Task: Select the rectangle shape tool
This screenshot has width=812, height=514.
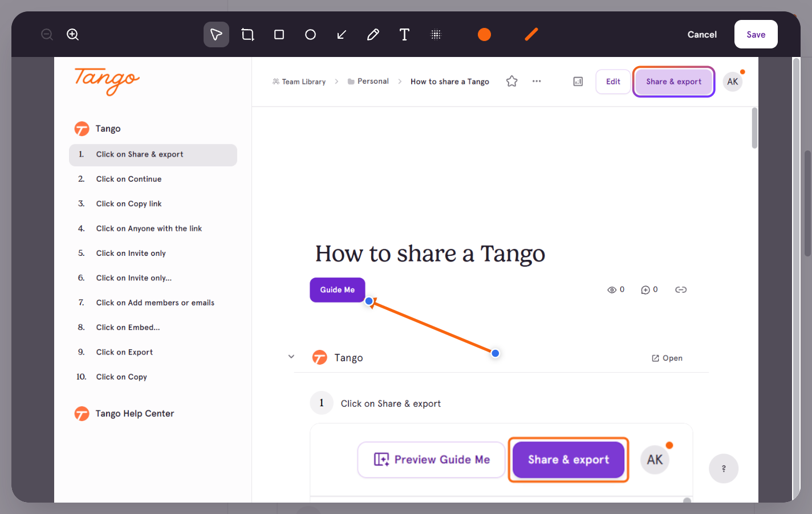Action: 279,34
